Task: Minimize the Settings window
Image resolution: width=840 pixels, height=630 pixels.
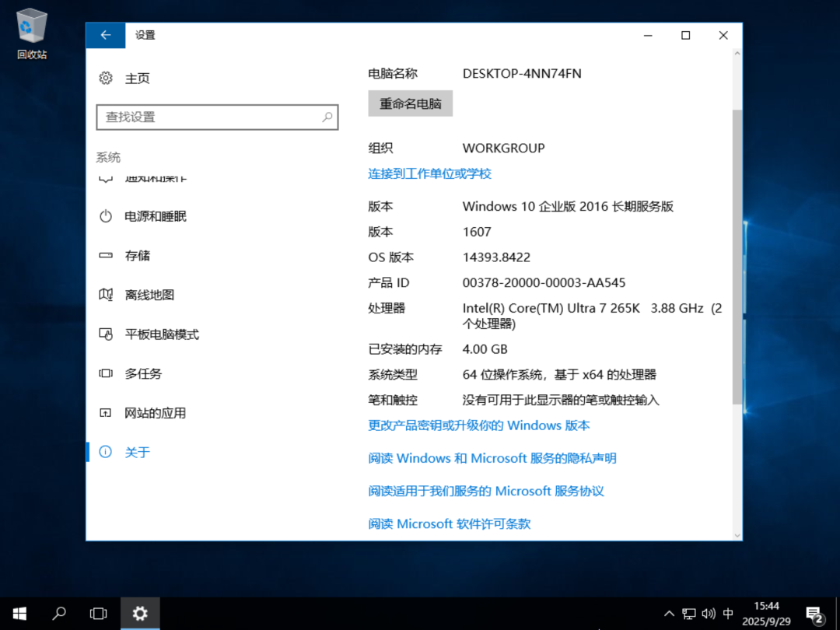Action: click(x=648, y=35)
